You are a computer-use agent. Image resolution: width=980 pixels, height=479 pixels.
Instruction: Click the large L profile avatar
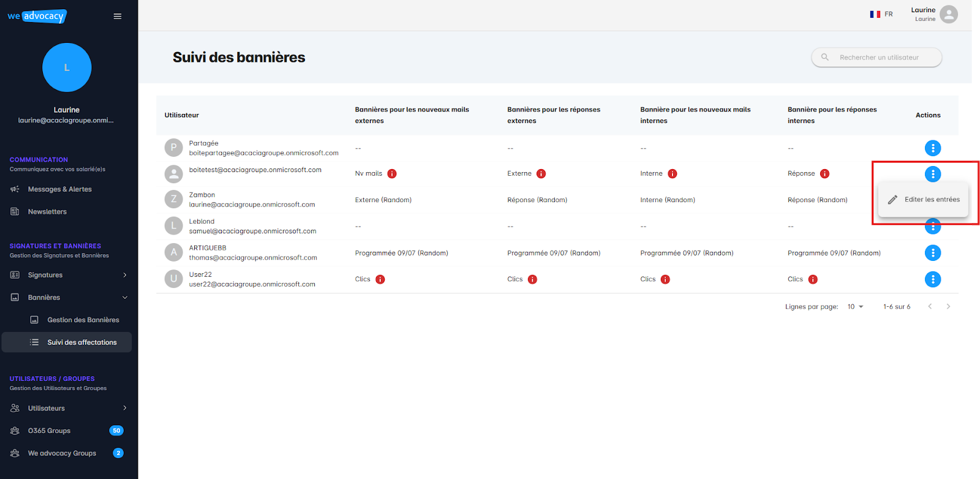coord(67,67)
